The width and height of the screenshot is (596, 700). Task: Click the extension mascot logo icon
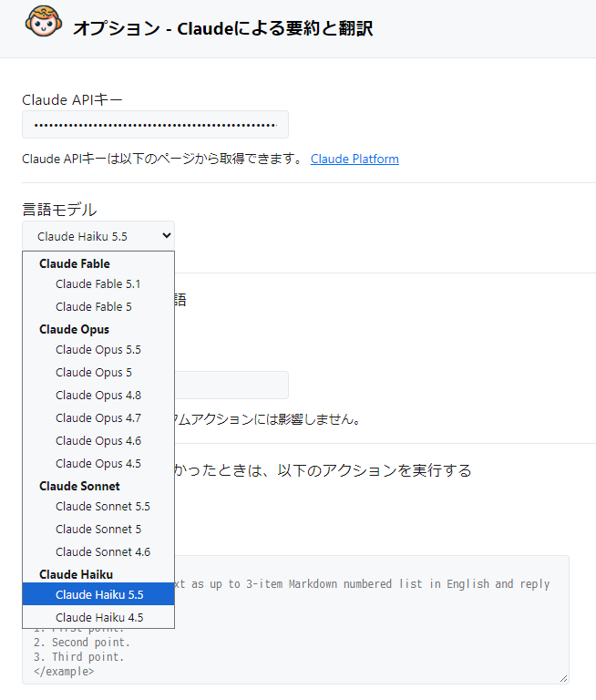[44, 22]
